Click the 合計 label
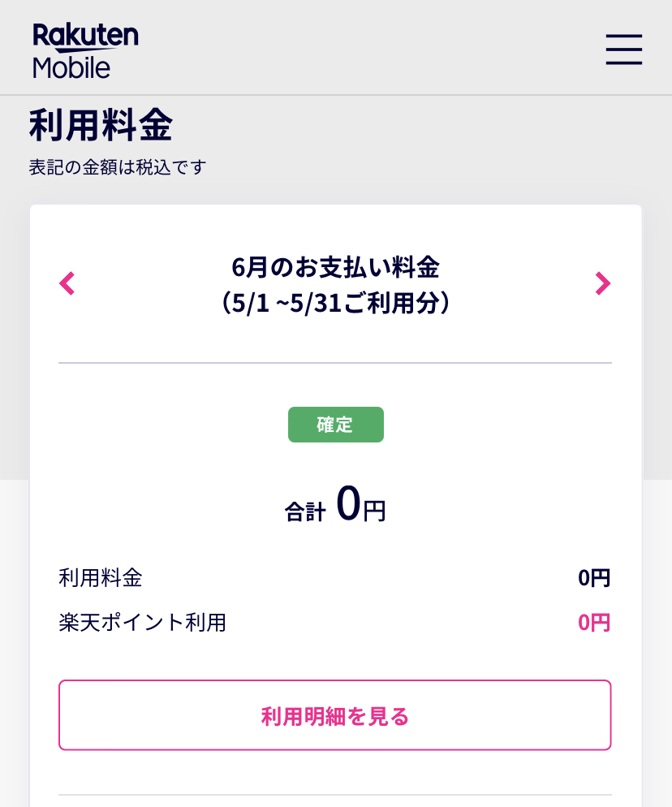672x807 pixels. pos(305,511)
